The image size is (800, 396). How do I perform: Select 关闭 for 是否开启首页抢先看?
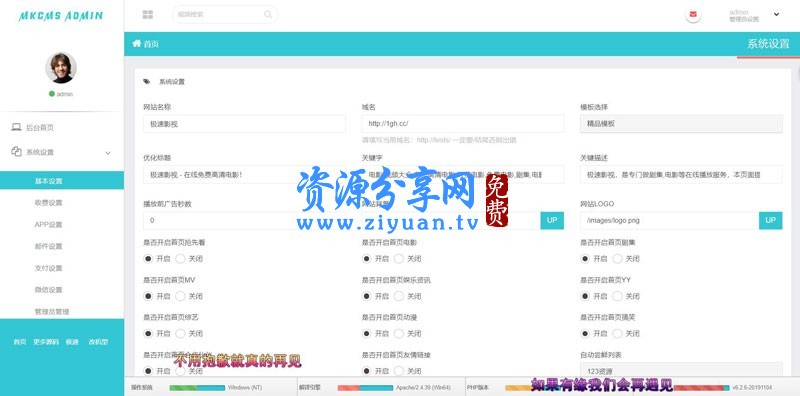(180, 259)
